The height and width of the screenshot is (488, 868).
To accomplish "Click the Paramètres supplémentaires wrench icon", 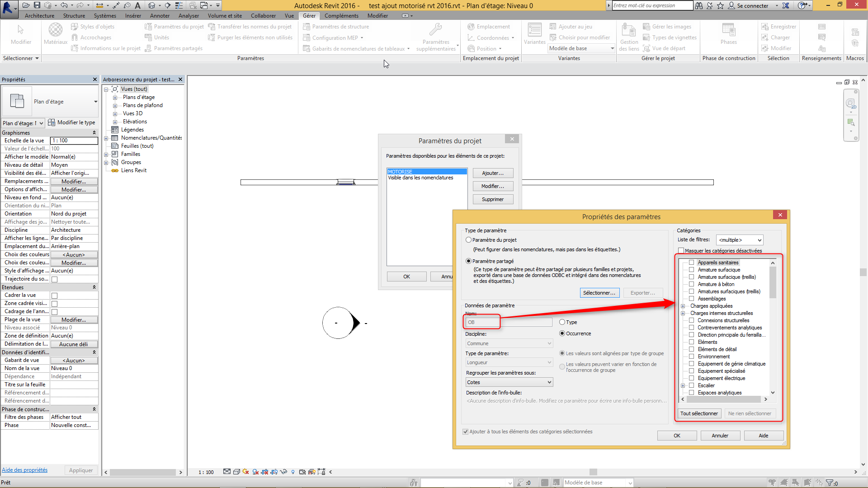I will click(435, 30).
